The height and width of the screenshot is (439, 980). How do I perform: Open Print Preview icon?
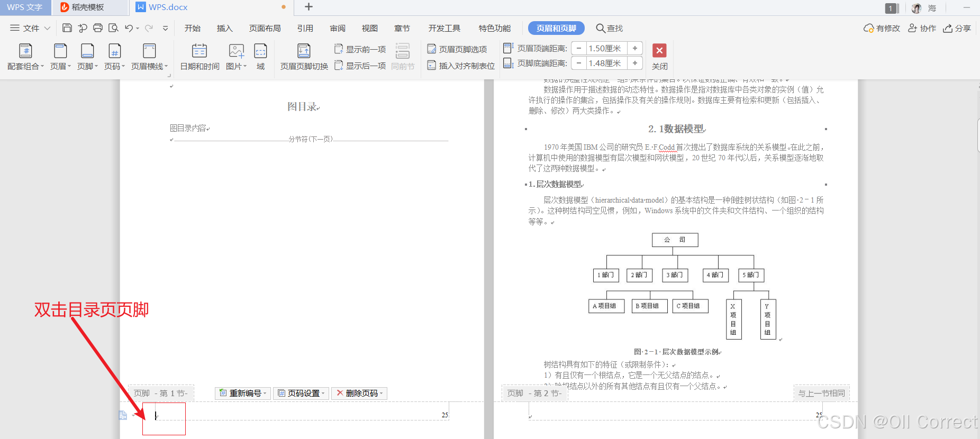pos(113,28)
